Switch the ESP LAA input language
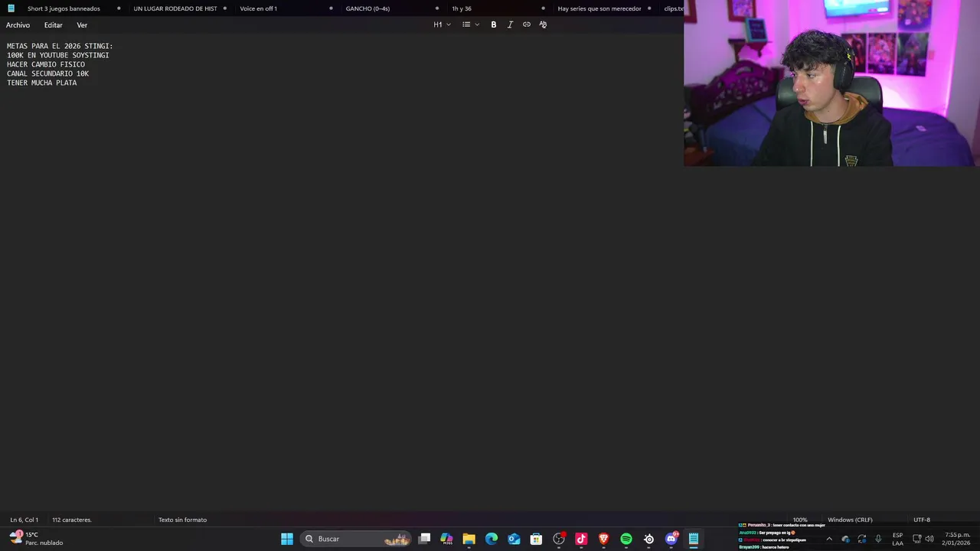This screenshot has width=980, height=551. [x=897, y=539]
